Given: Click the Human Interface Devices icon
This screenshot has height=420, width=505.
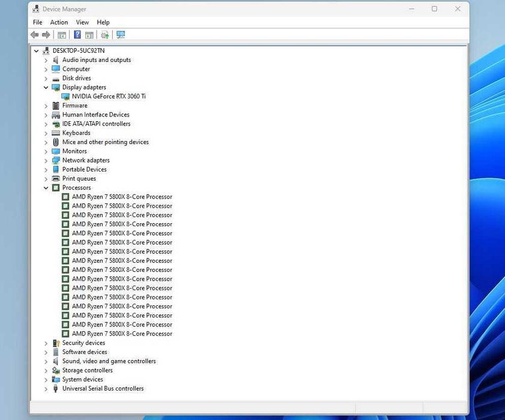Looking at the screenshot, I should pyautogui.click(x=56, y=115).
